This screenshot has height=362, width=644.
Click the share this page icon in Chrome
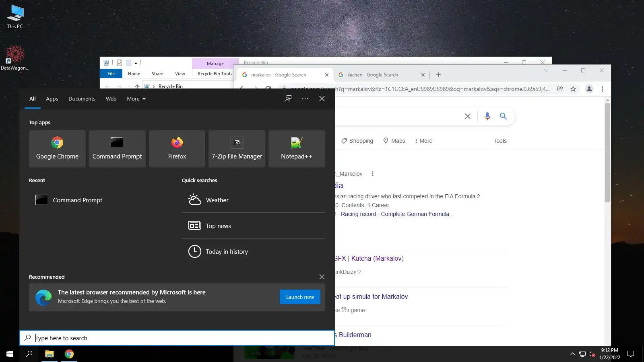(x=560, y=89)
